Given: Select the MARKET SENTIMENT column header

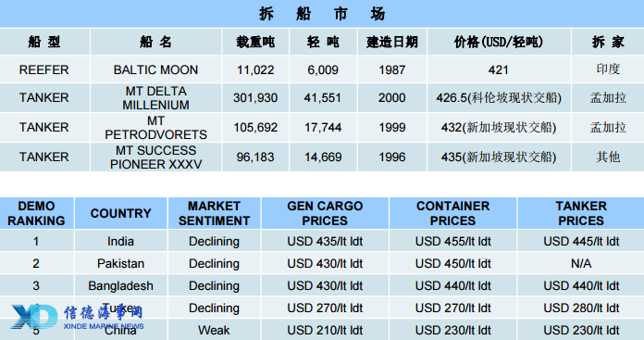Looking at the screenshot, I should pyautogui.click(x=214, y=213).
